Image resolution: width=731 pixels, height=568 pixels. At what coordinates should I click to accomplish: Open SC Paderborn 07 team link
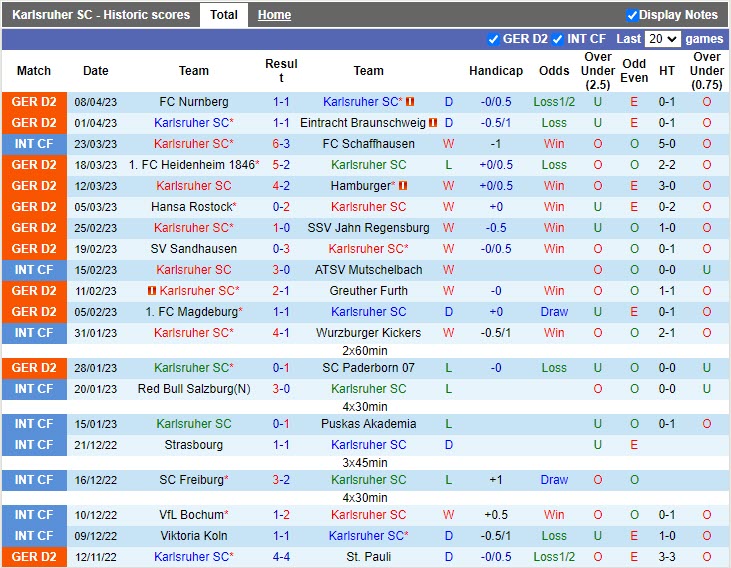click(x=368, y=367)
